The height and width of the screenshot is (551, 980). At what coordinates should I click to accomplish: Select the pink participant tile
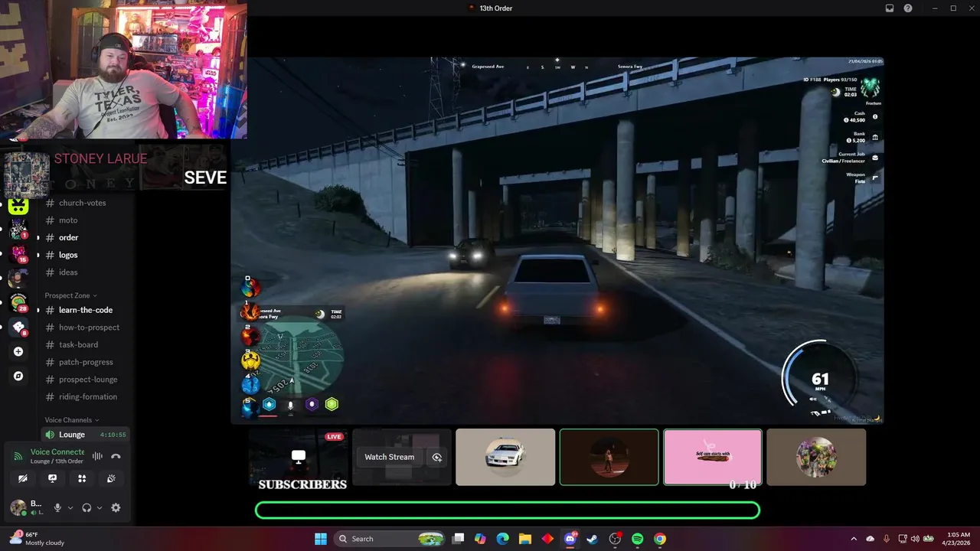tap(713, 457)
